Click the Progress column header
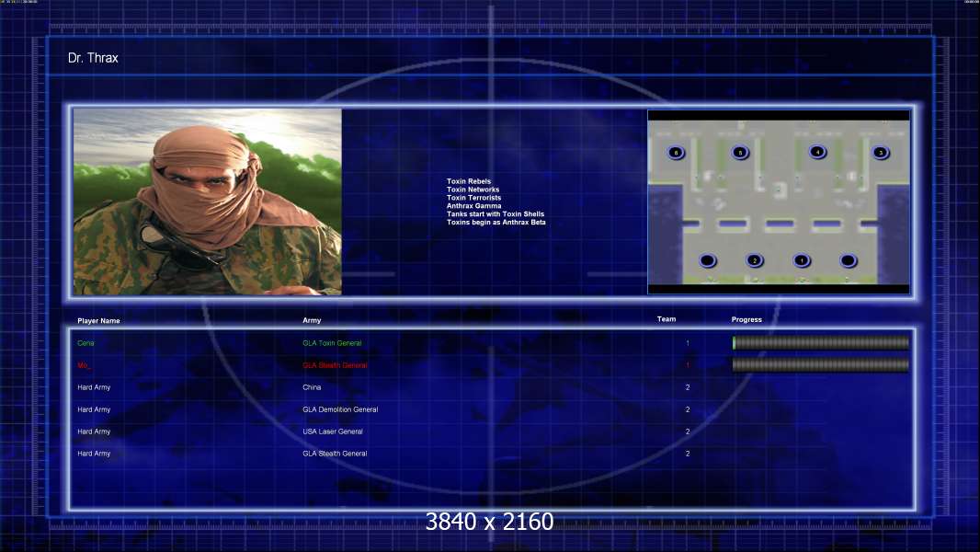Viewport: 980px width, 552px height. (x=746, y=319)
